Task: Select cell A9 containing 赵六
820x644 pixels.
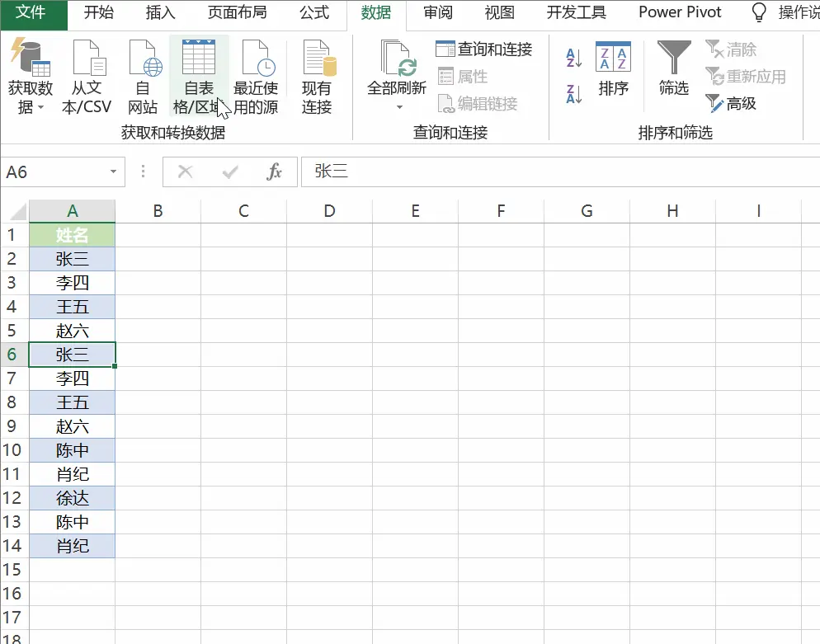Action: click(72, 426)
